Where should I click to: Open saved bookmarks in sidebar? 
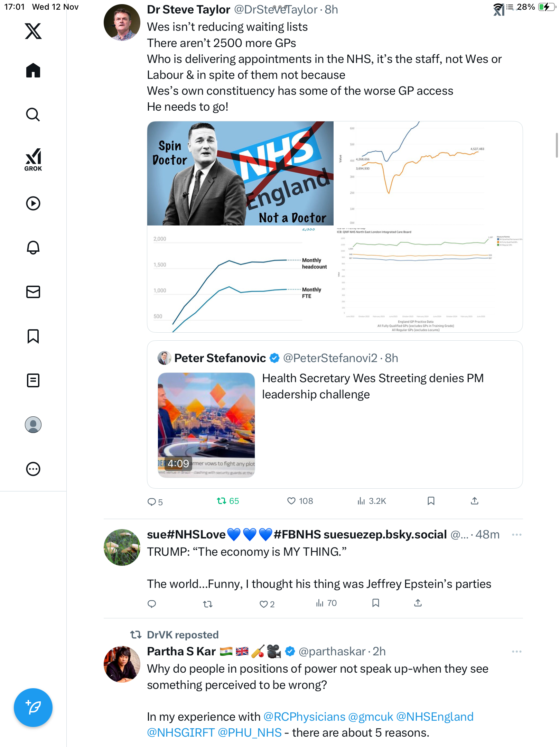[x=33, y=336]
